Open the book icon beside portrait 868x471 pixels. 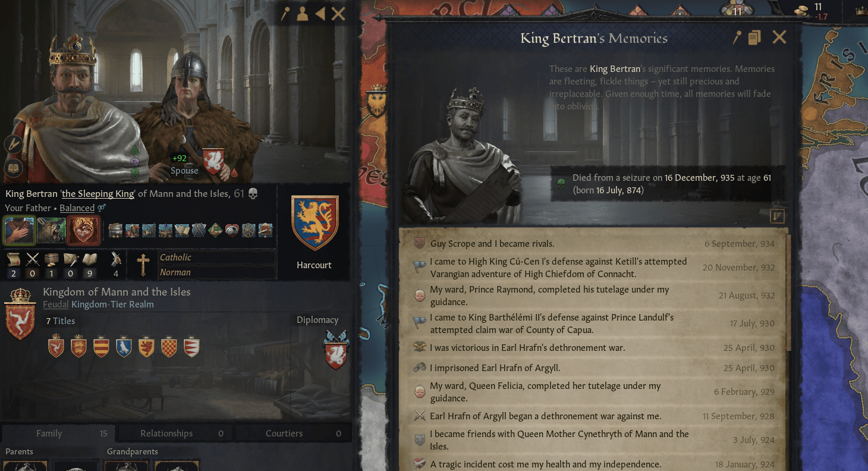coord(13,169)
